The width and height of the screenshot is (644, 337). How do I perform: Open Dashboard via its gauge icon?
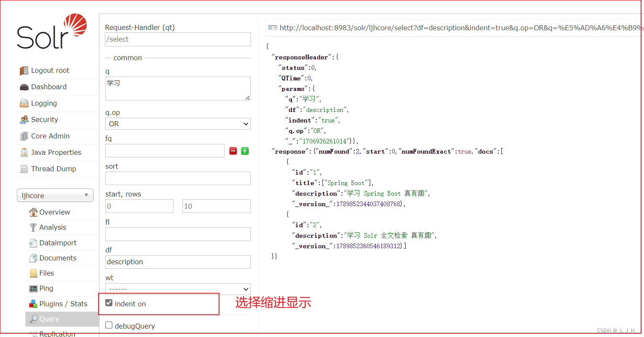tap(24, 87)
